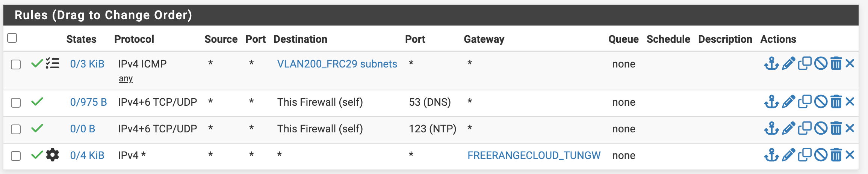Copy the NTP rule using copy icon
Image resolution: width=868 pixels, height=174 pixels.
click(x=804, y=128)
